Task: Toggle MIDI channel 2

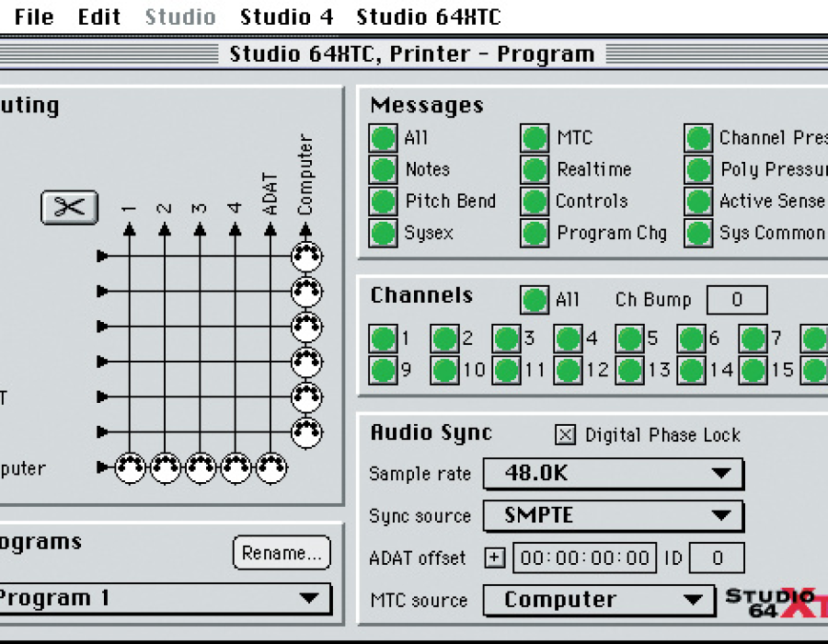Action: [x=444, y=339]
